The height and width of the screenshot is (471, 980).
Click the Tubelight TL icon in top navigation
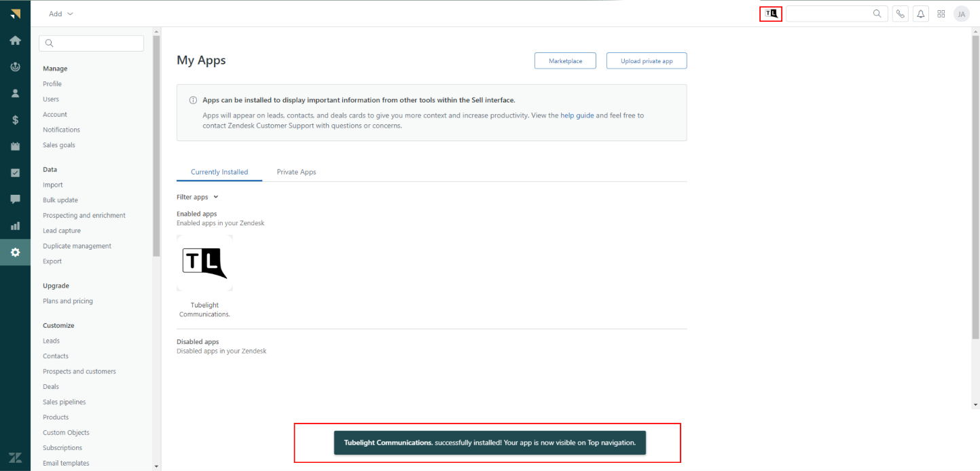[771, 14]
